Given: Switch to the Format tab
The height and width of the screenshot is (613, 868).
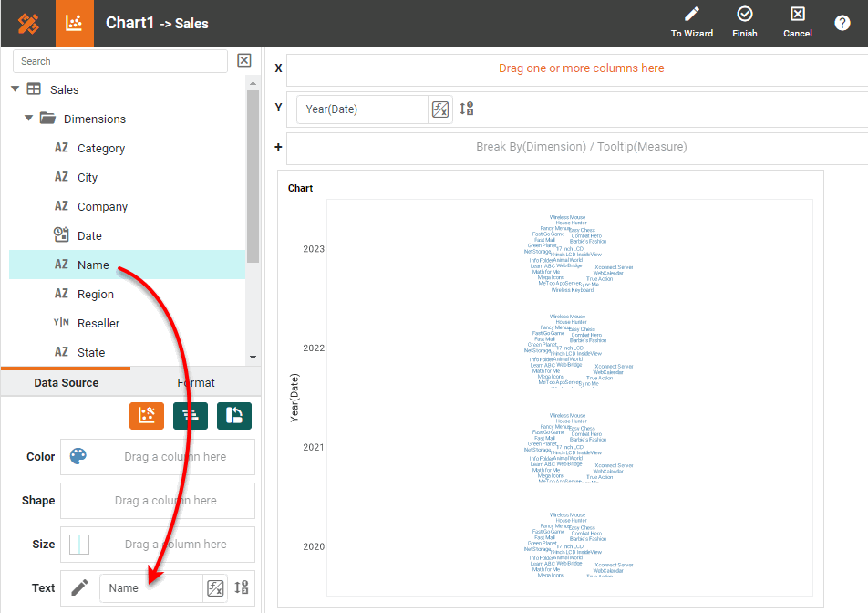Looking at the screenshot, I should coord(196,382).
